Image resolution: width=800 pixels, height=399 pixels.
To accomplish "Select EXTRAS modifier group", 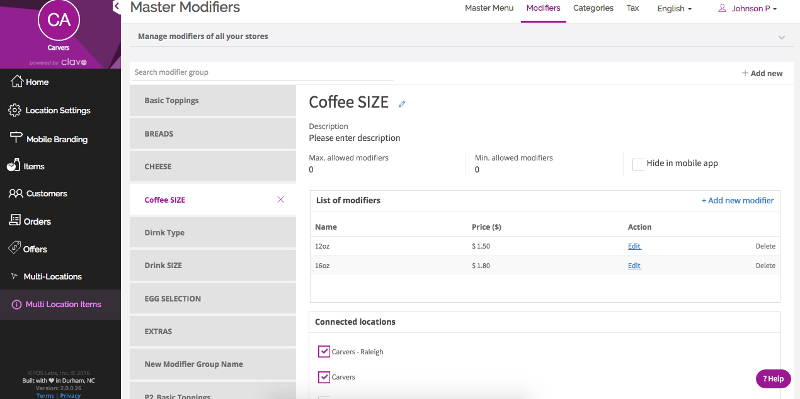I will [213, 331].
